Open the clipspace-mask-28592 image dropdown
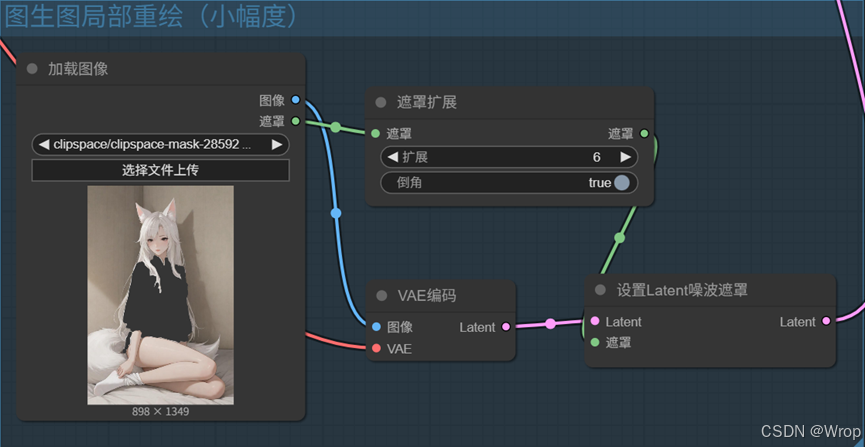 [161, 145]
